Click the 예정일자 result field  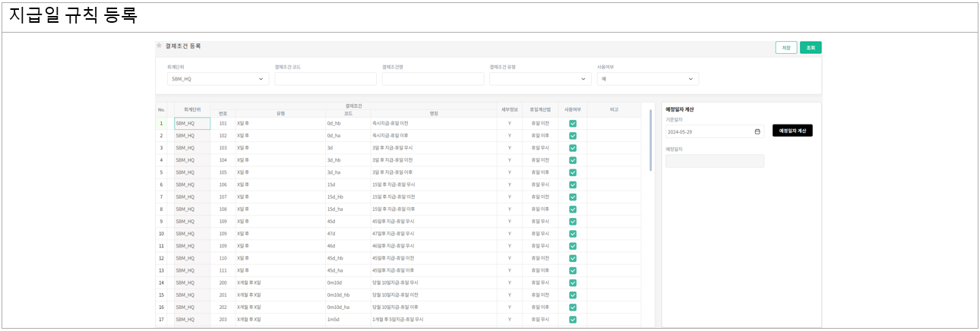pos(714,161)
